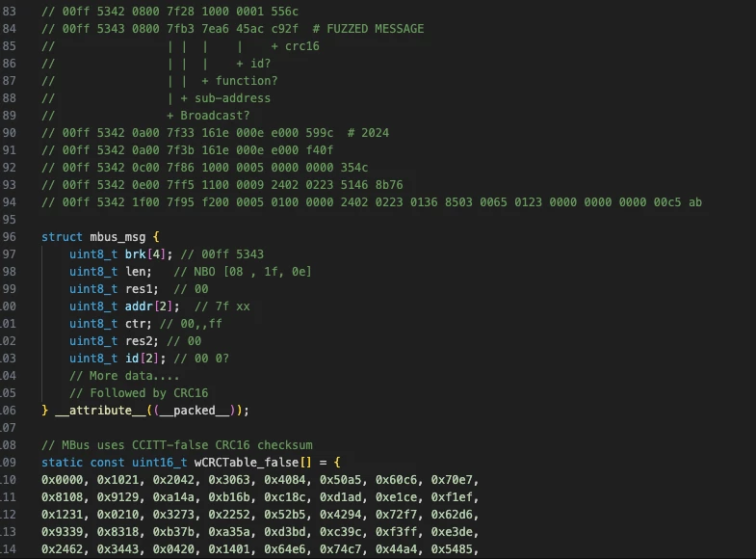Click the len field name in the struct
The height and width of the screenshot is (559, 756).
(135, 272)
